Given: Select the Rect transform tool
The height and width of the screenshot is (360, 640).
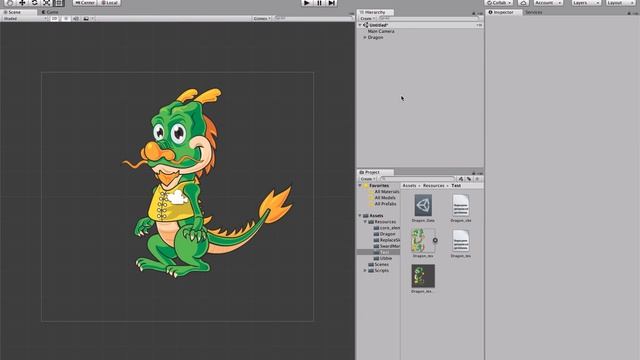Looking at the screenshot, I should coord(59,2).
